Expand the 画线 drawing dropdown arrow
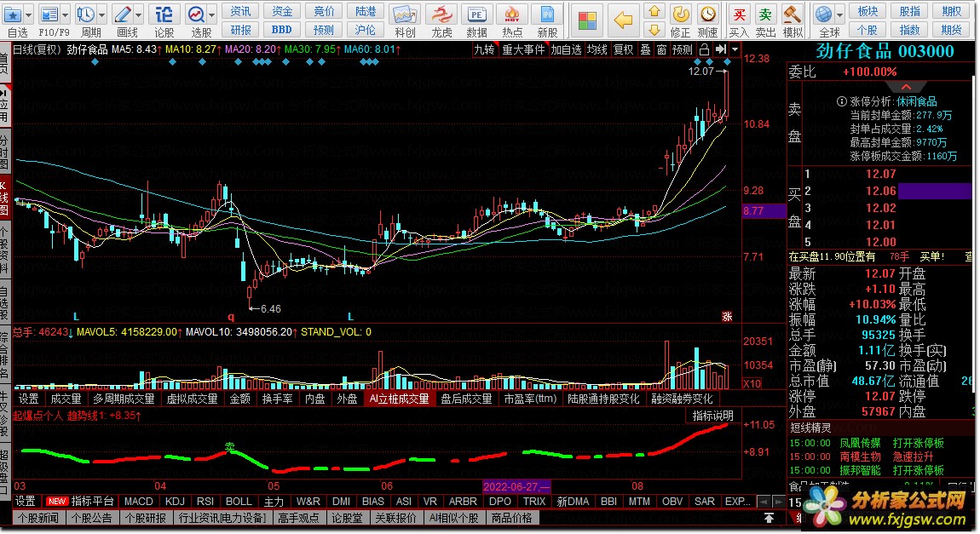The height and width of the screenshot is (534, 980). [138, 15]
